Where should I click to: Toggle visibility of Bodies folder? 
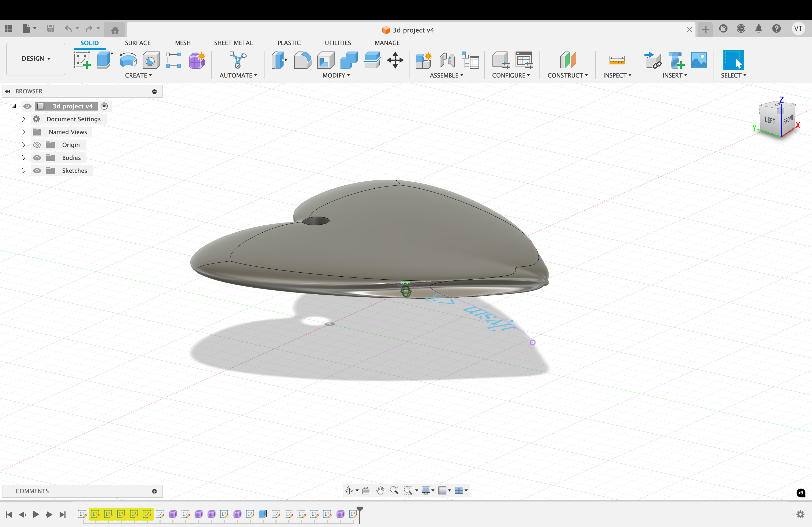coord(37,158)
